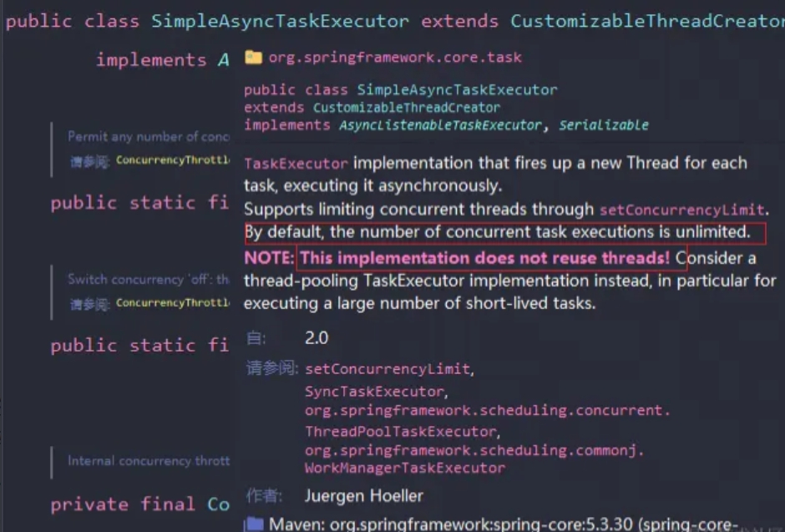
Task: Open the org.springframework.core.task package link
Action: click(x=395, y=57)
